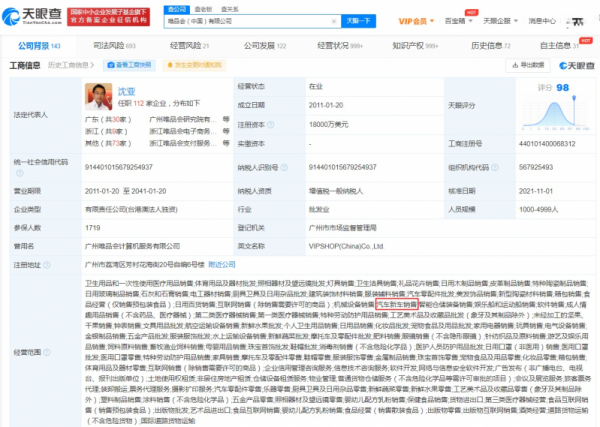This screenshot has width=600, height=427.
Task: Click the 发生变更时通知我 bell button
Action: click(x=194, y=65)
